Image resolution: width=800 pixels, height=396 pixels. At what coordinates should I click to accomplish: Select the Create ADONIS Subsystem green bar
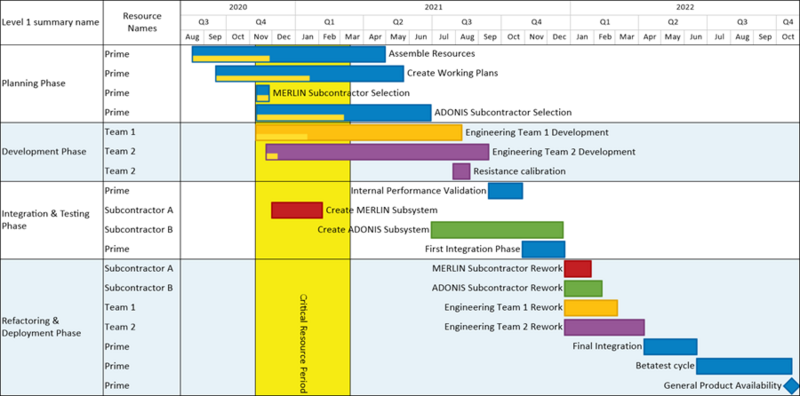497,230
